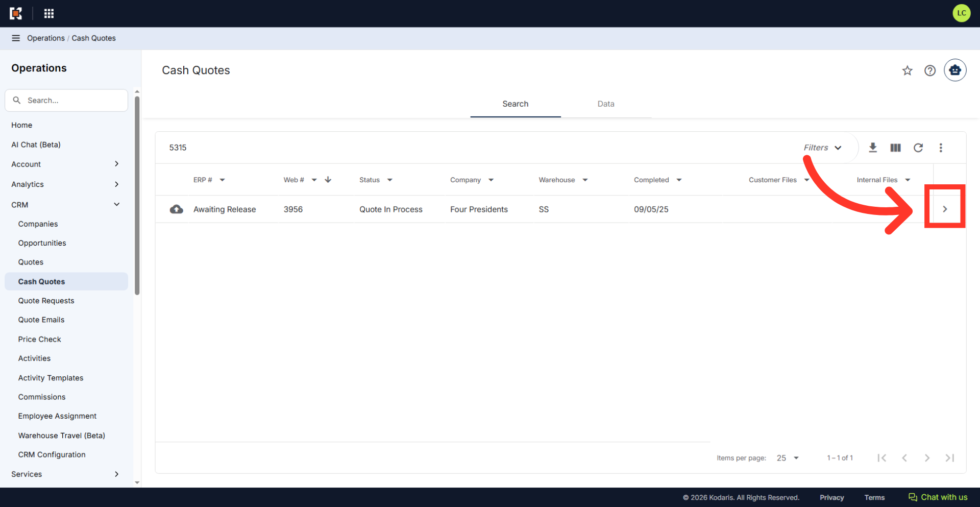This screenshot has width=980, height=507.
Task: Switch to the Data tab
Action: tap(606, 104)
